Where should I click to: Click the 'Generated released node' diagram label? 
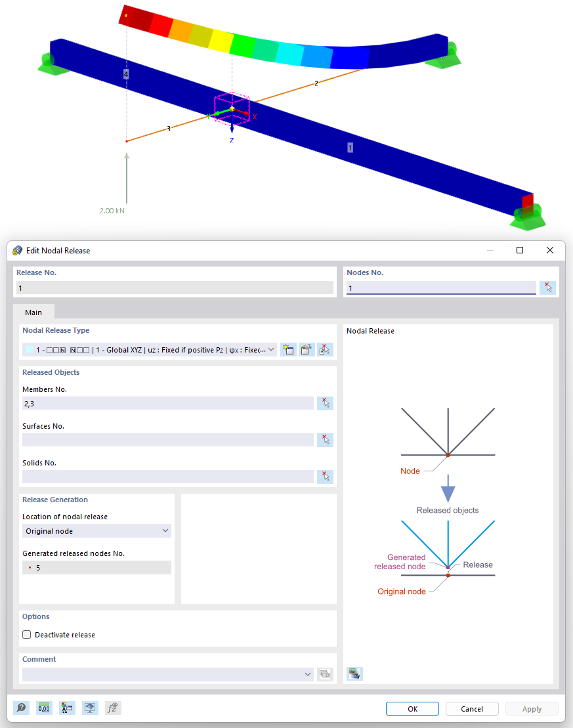pyautogui.click(x=400, y=562)
